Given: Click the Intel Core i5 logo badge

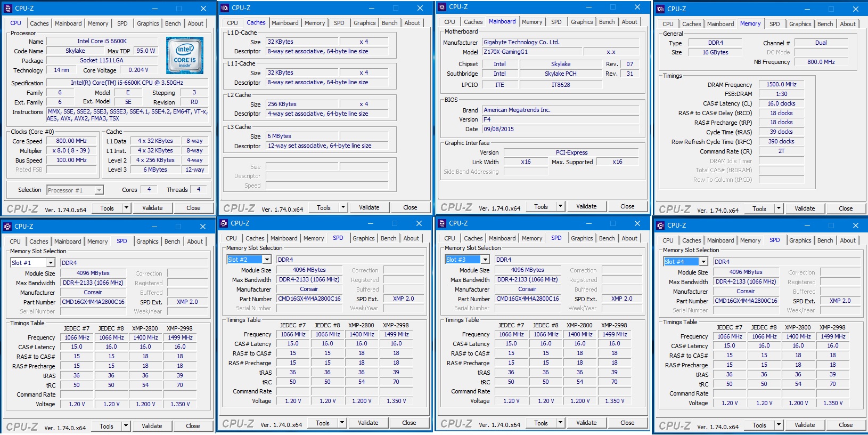Looking at the screenshot, I should pyautogui.click(x=184, y=55).
